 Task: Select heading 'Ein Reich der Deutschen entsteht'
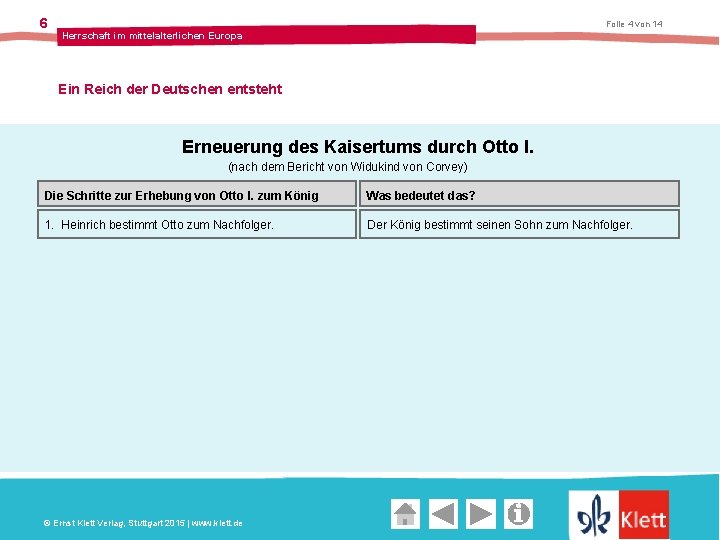(170, 89)
